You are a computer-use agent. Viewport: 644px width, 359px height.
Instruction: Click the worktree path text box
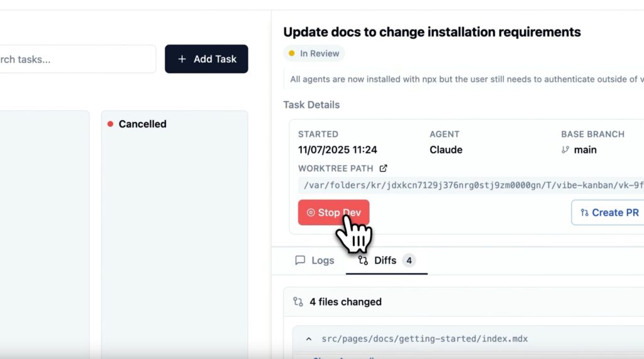[x=471, y=185]
